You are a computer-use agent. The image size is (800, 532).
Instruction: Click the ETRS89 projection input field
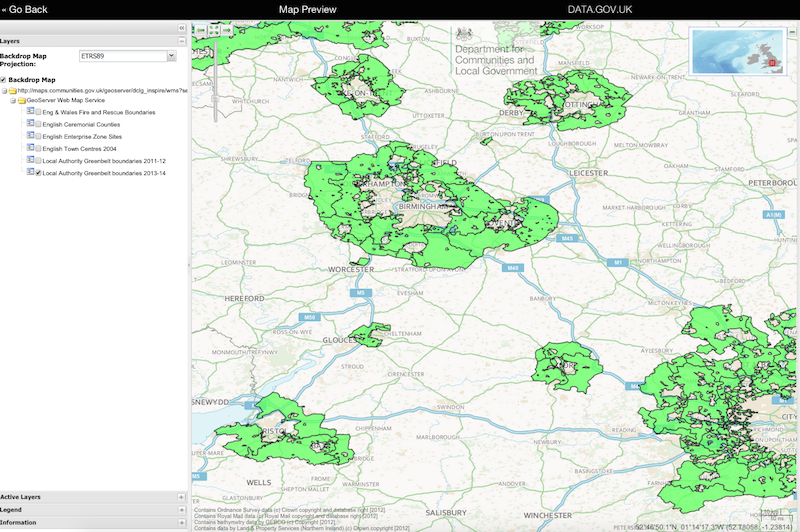pos(123,56)
